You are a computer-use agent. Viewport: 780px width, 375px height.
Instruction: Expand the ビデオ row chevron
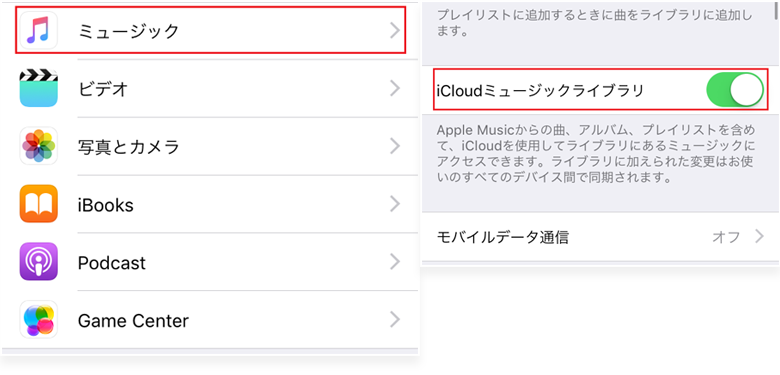click(395, 89)
